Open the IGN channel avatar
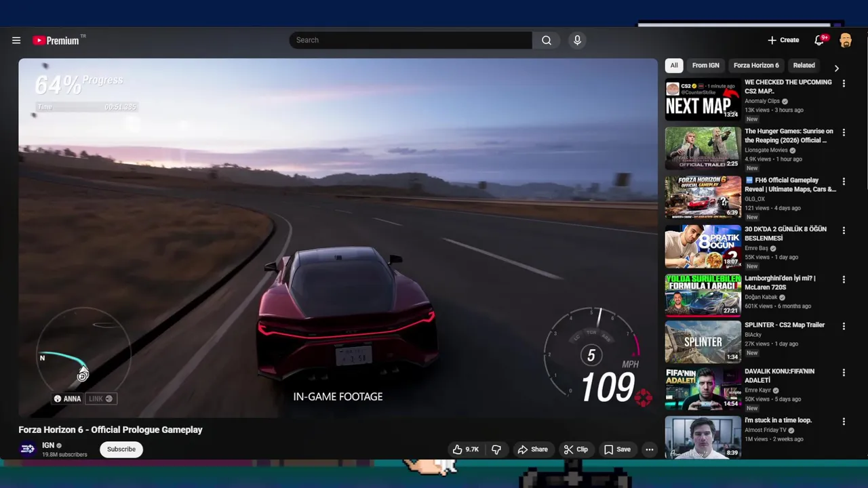 pyautogui.click(x=28, y=449)
